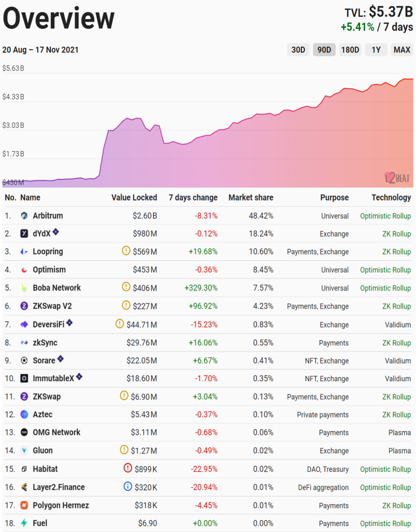Click Arbitrum's Optimistic Rollup technology label

click(386, 216)
